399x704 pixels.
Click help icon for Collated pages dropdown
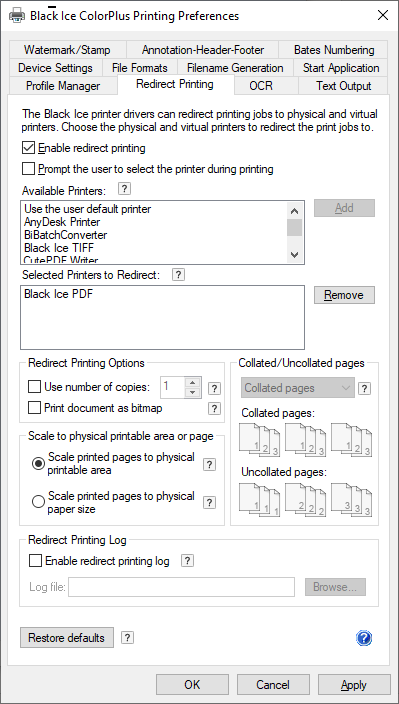click(x=364, y=389)
